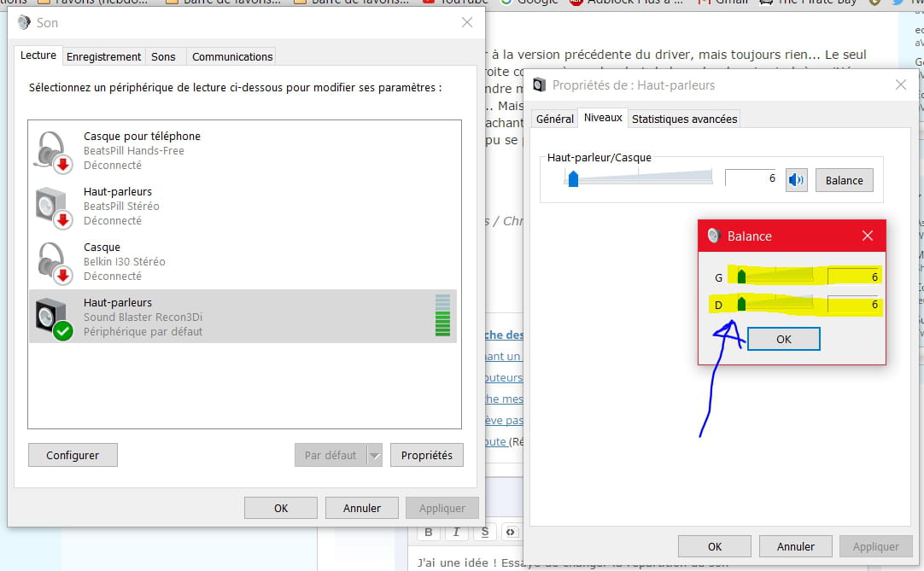Select the Casque pour téléphone device

click(x=243, y=151)
